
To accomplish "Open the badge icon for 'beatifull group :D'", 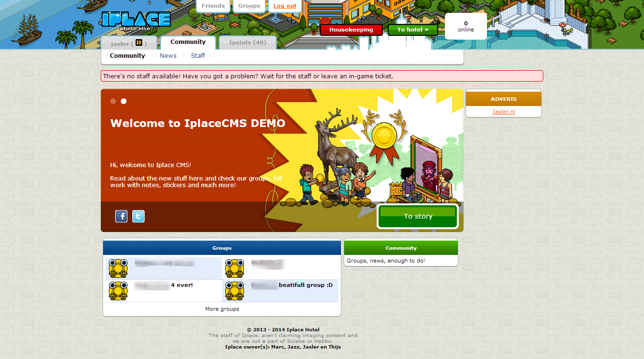I will coord(234,291).
